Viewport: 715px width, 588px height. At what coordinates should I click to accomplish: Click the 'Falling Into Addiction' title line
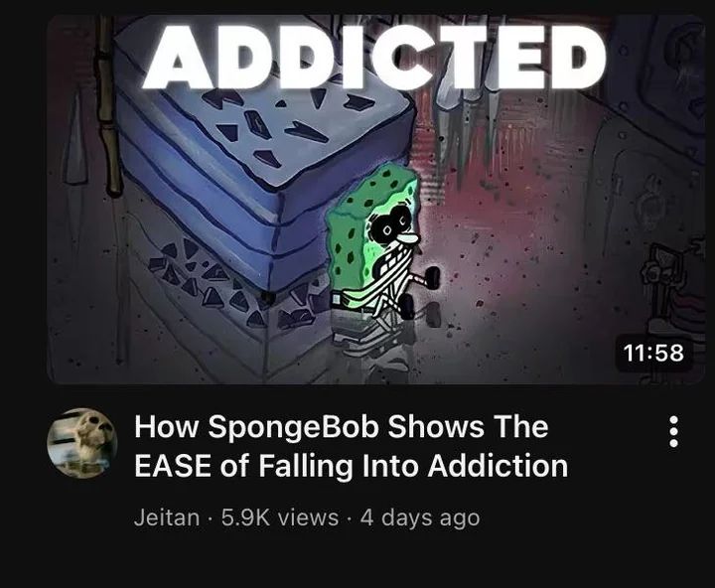click(x=413, y=466)
